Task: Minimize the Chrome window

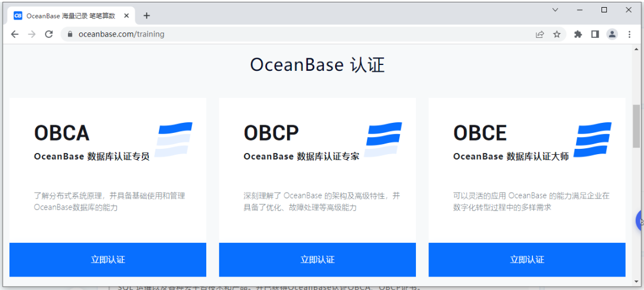Action: 580,10
